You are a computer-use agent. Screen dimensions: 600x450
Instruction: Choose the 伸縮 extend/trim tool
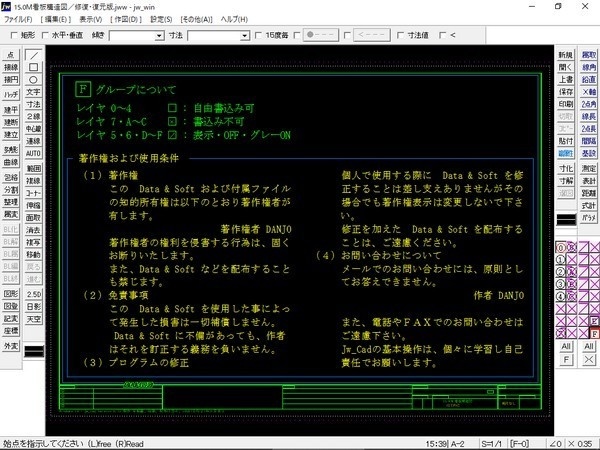tap(33, 205)
